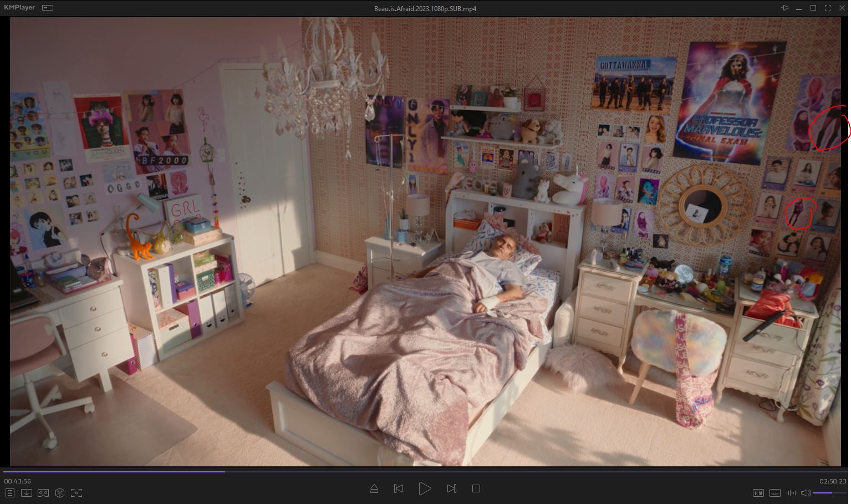This screenshot has width=851, height=504.
Task: Toggle subtitles display icon
Action: point(775,493)
